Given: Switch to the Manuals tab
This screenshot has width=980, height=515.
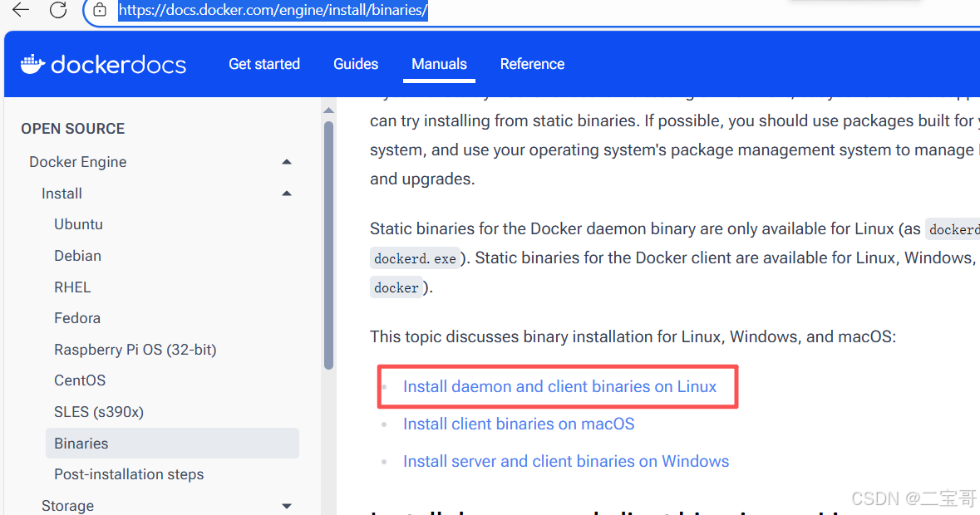Looking at the screenshot, I should (x=439, y=64).
